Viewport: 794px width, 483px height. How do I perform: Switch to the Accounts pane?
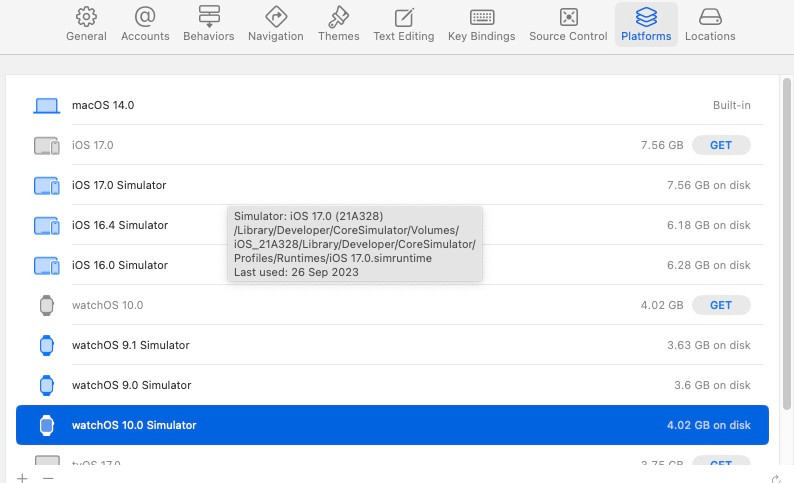[x=145, y=17]
